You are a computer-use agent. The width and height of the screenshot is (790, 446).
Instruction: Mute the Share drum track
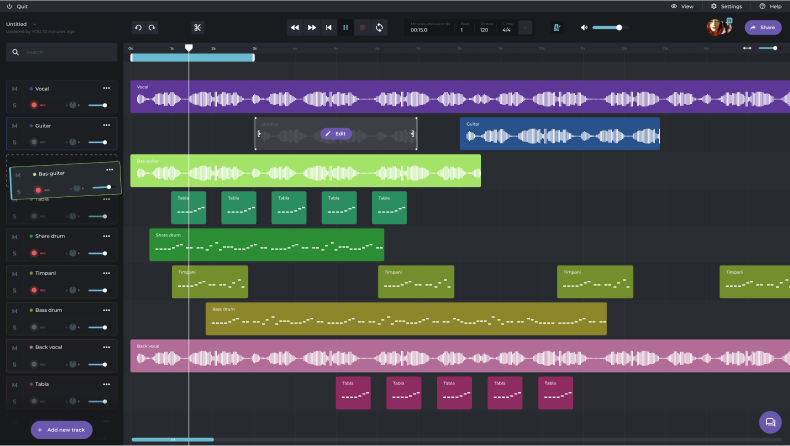[15, 237]
